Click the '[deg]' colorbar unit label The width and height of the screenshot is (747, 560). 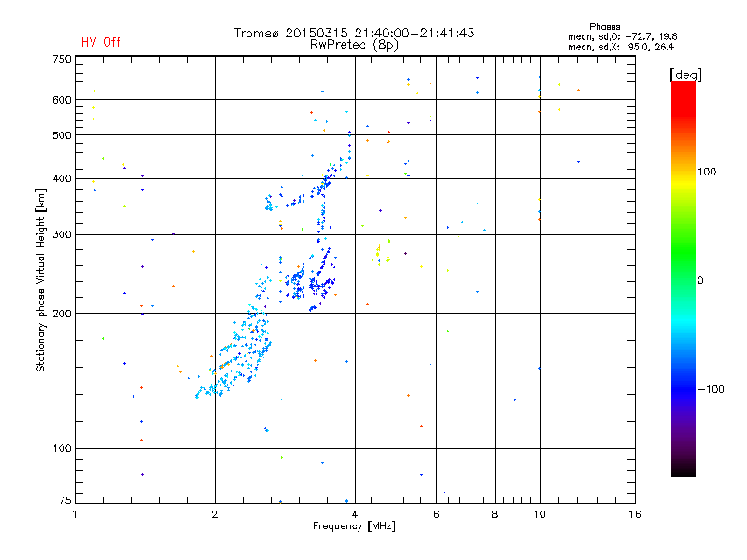click(685, 75)
